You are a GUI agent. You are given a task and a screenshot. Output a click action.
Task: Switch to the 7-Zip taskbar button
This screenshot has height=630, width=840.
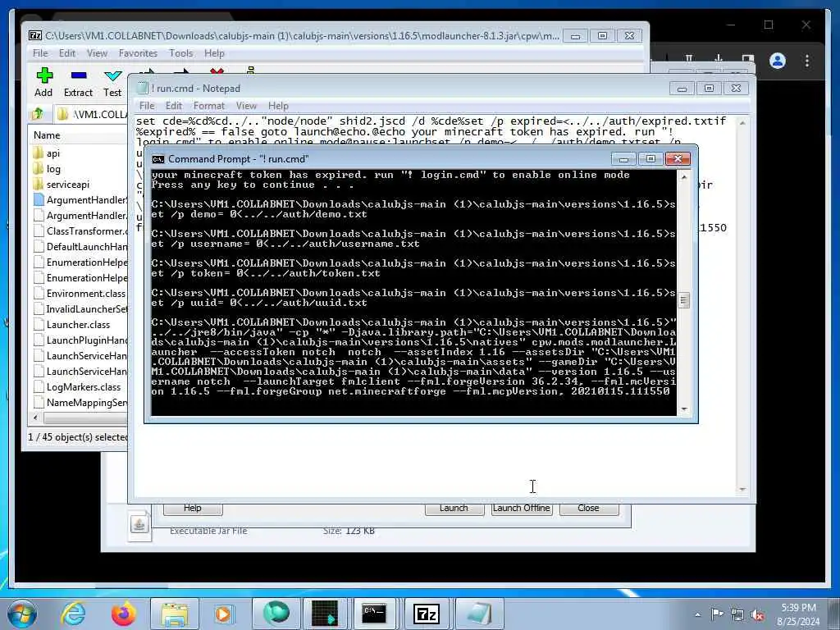coord(427,614)
